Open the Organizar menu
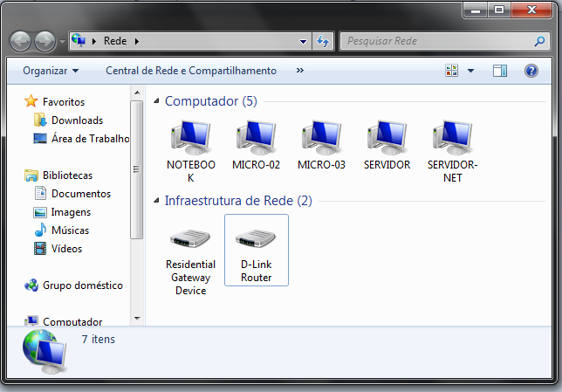562x392 pixels. point(51,71)
